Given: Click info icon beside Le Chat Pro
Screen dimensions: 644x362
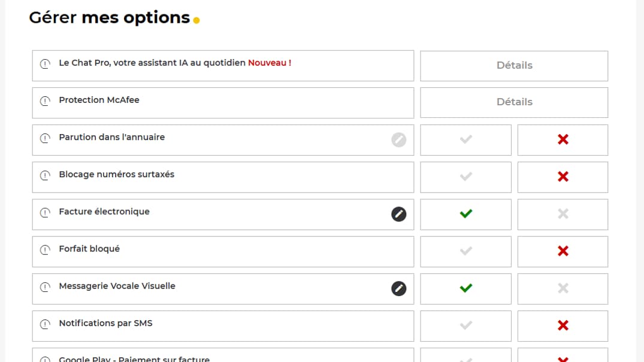Looking at the screenshot, I should tap(45, 64).
